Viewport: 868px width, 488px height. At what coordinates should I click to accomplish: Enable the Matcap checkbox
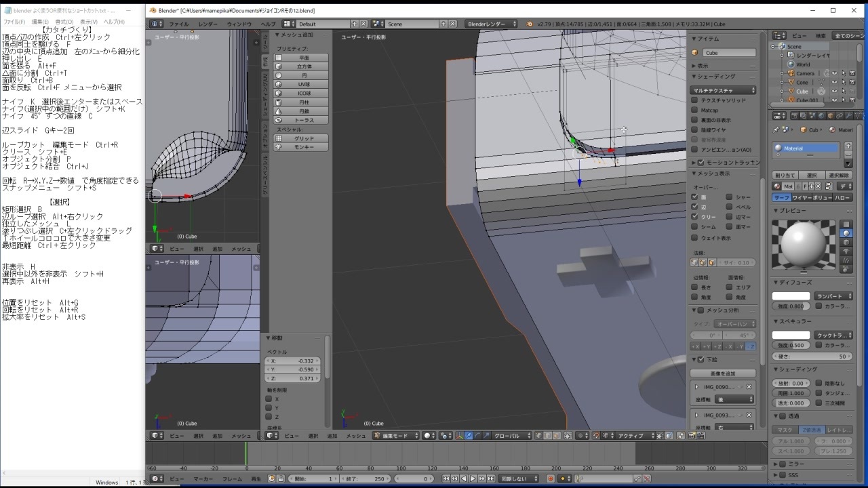pos(694,110)
